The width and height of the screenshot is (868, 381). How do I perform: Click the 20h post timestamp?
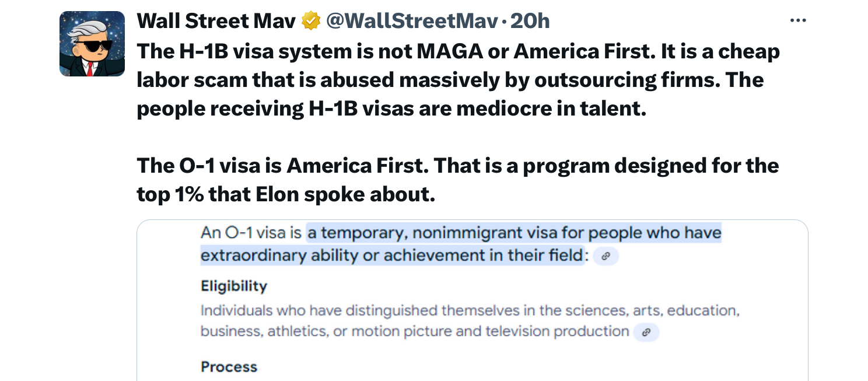[x=530, y=22]
